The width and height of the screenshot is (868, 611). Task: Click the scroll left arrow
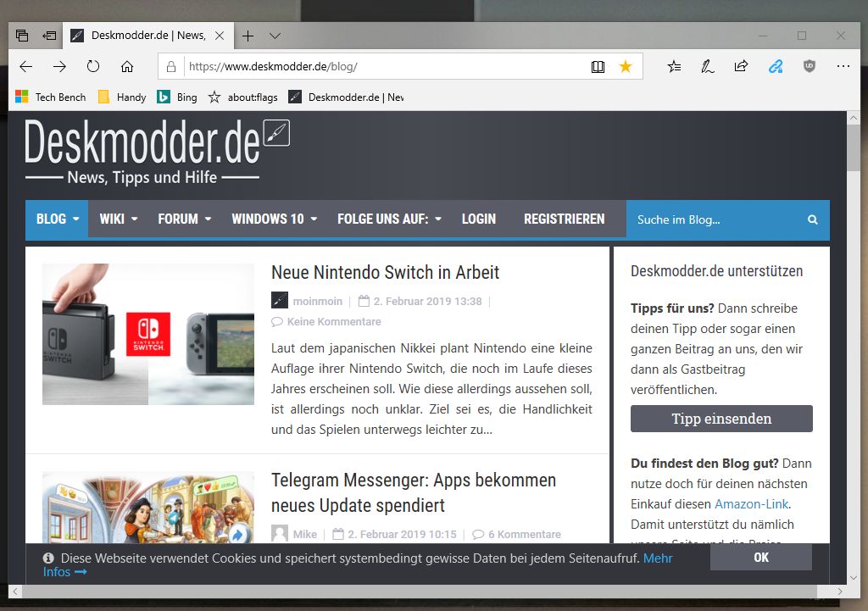pos(15,591)
